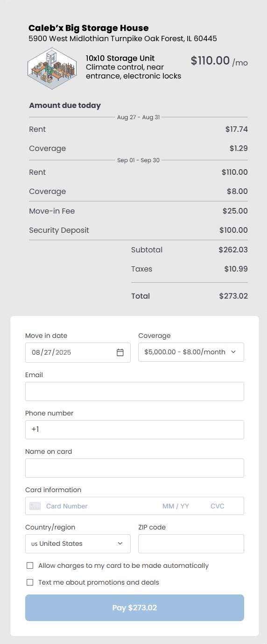Click the Caleb'x Big Storage House title
This screenshot has height=644, width=267.
coord(89,28)
